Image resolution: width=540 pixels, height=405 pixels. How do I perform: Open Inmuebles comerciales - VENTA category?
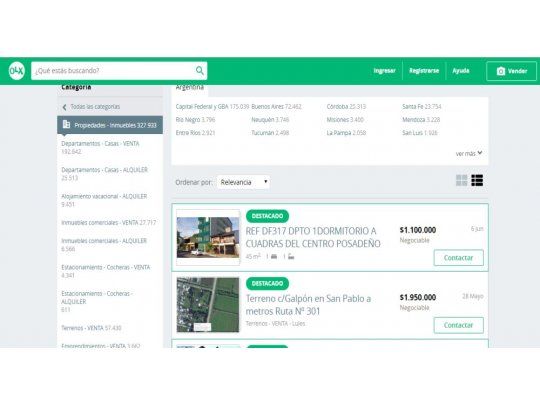[108, 223]
